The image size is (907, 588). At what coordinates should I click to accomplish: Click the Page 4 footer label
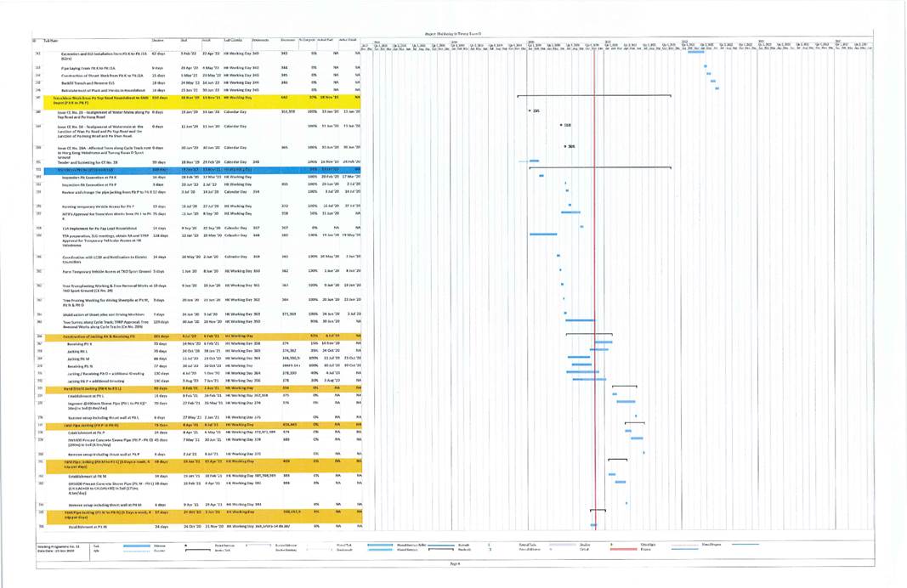point(455,563)
